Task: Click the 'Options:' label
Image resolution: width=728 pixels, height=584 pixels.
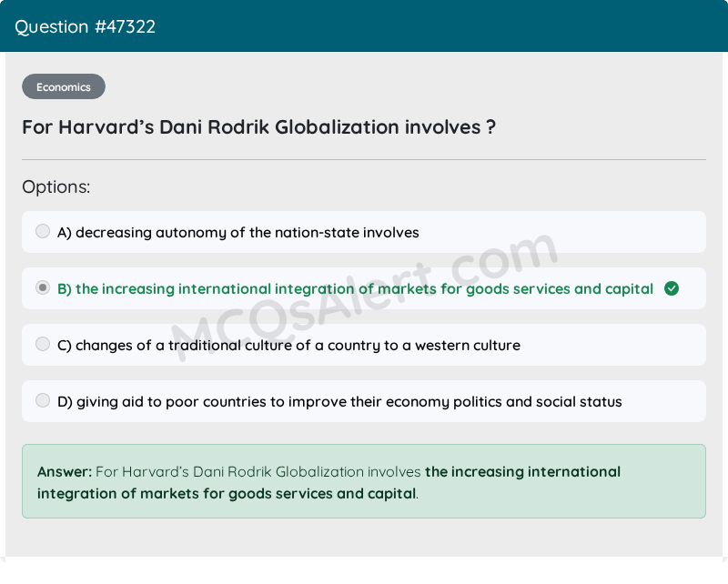Action: coord(56,187)
